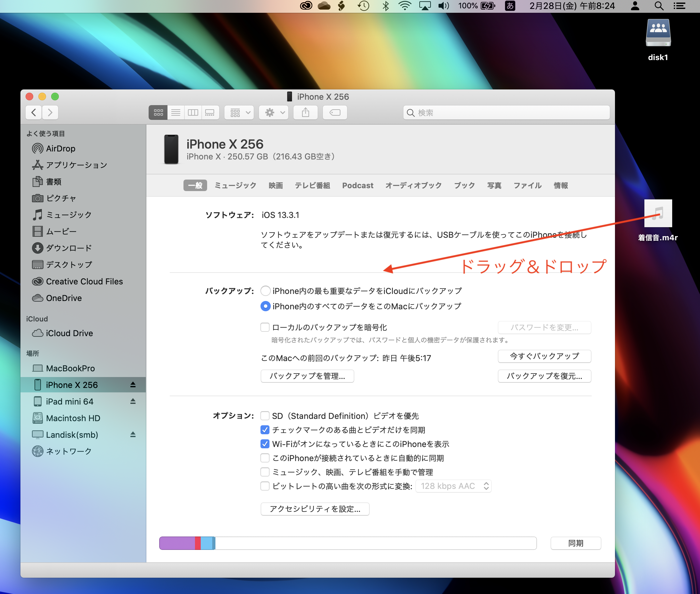Switch to the 写真 tab

494,185
